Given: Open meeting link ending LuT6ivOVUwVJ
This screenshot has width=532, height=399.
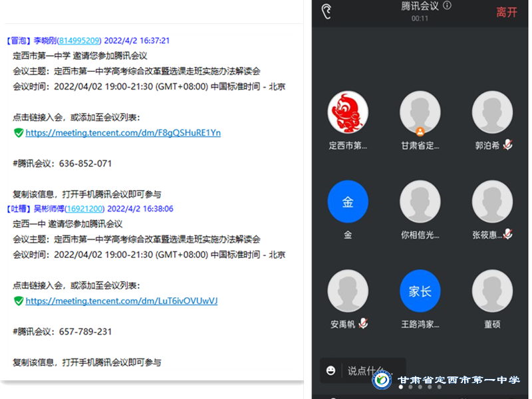Looking at the screenshot, I should pos(122,301).
